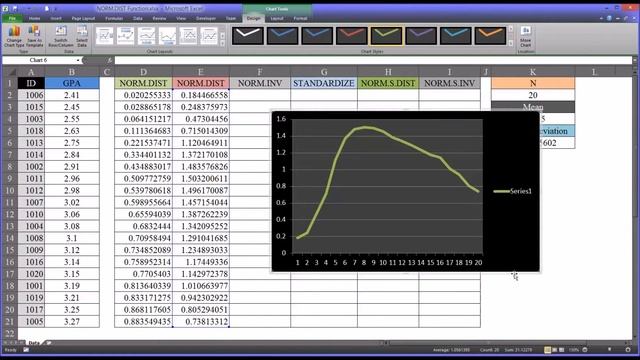
Task: Select the NORM.S.DIST header cell
Action: (388, 83)
